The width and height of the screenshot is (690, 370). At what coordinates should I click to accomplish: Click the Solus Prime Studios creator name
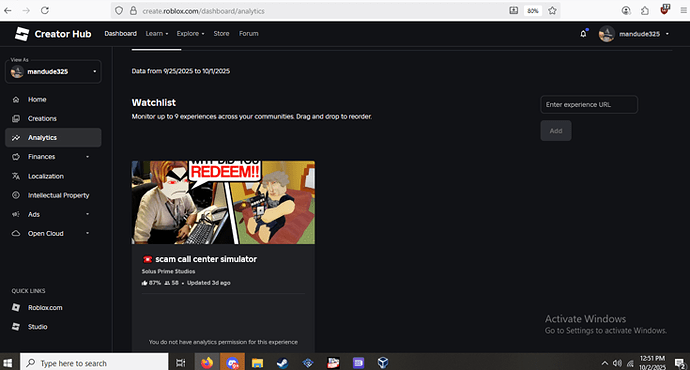pos(168,271)
